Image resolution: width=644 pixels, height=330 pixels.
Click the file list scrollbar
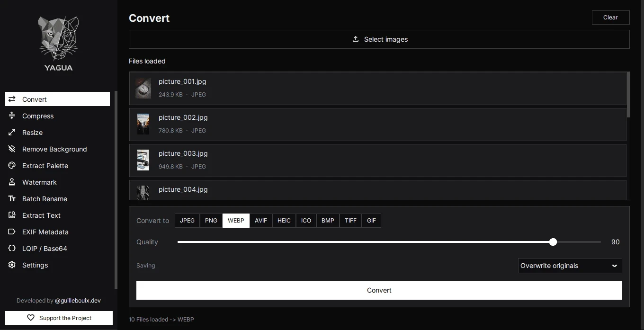tap(628, 95)
